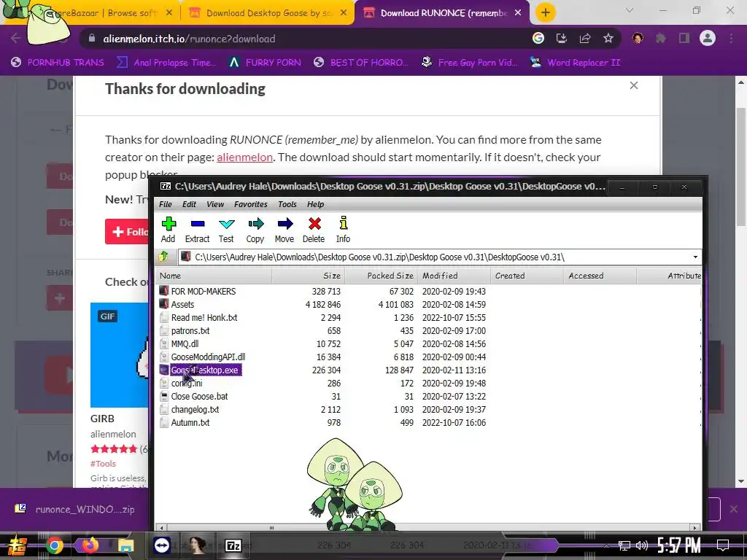Open the Tools menu in 7-Zip
Image resolution: width=747 pixels, height=560 pixels.
287,204
